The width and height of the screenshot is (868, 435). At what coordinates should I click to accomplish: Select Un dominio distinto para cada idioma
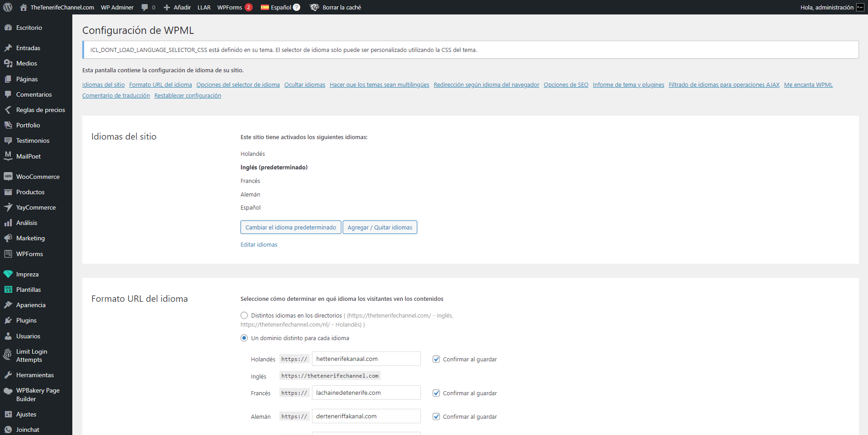[244, 338]
